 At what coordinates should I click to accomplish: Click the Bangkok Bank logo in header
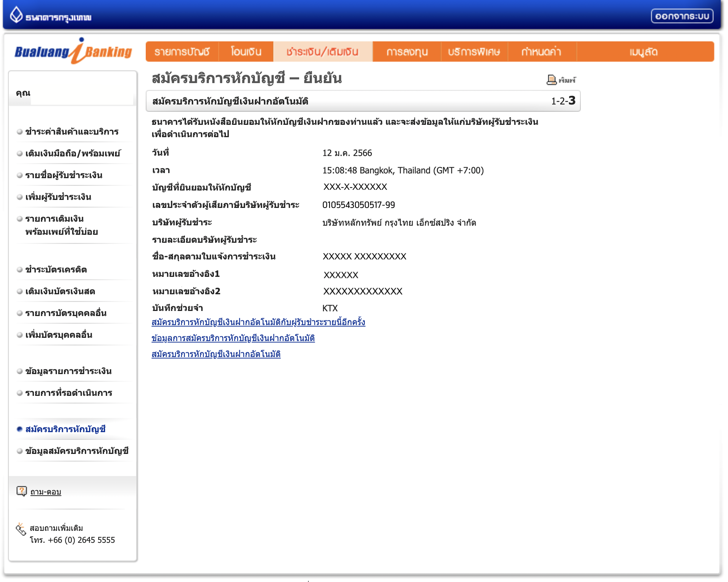coord(51,16)
